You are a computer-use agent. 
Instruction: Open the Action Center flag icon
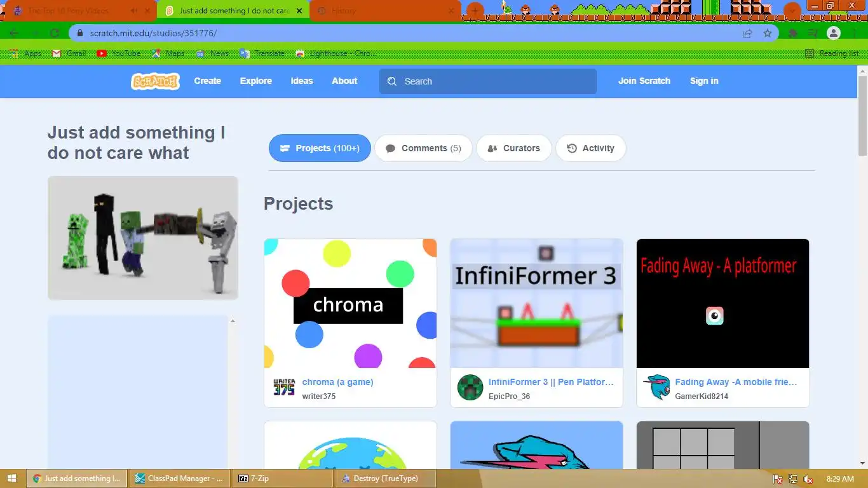click(x=778, y=479)
